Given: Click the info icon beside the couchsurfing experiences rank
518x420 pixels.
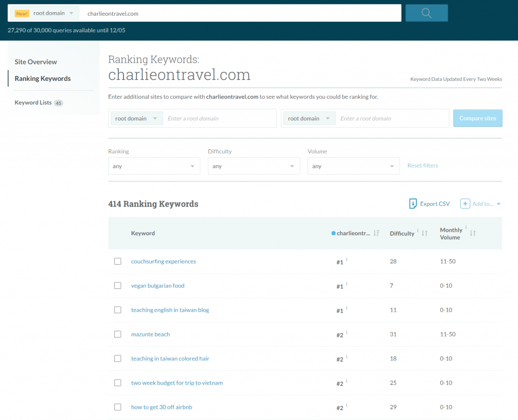Looking at the screenshot, I should tap(346, 259).
